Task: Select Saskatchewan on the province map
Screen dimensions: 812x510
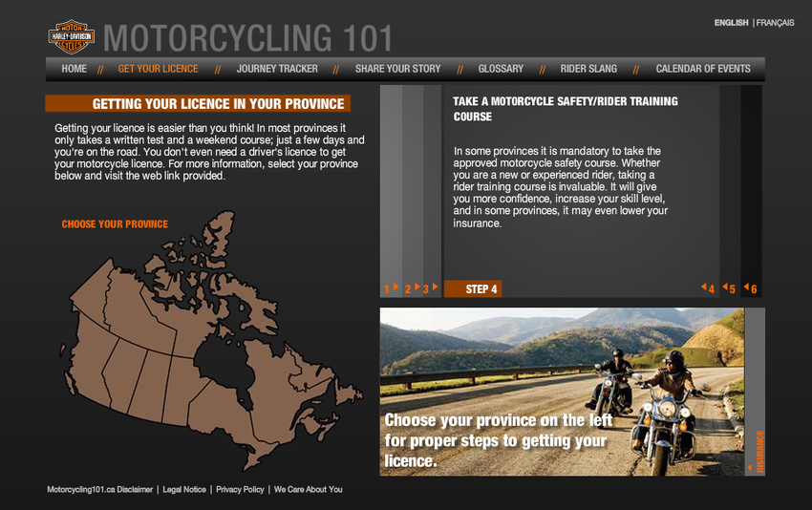Action: tap(150, 386)
